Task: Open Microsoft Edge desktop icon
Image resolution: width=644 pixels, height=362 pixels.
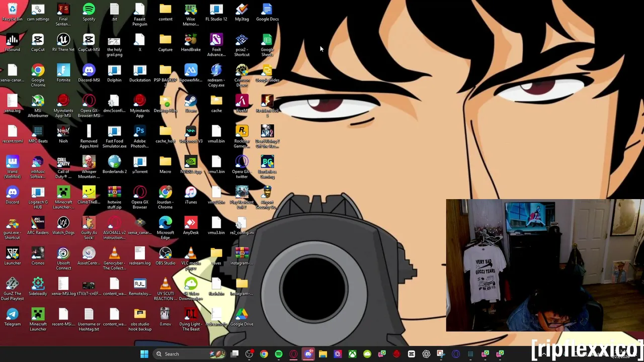Action: coord(166,228)
